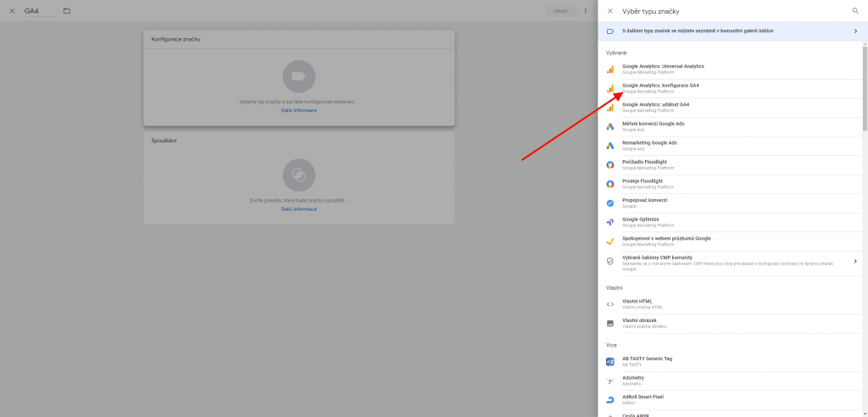Click the Prodeje Floodlight icon
The width and height of the screenshot is (868, 417).
click(x=610, y=184)
